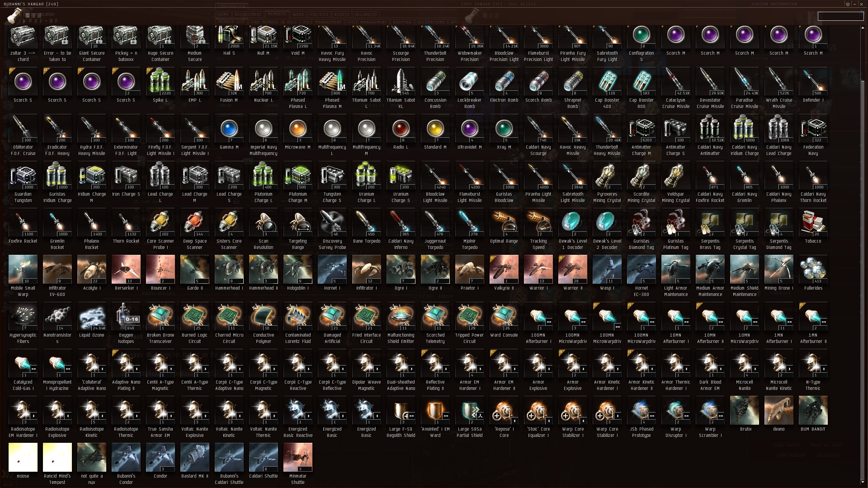
Task: Click the hangar filter search field
Action: [x=840, y=16]
